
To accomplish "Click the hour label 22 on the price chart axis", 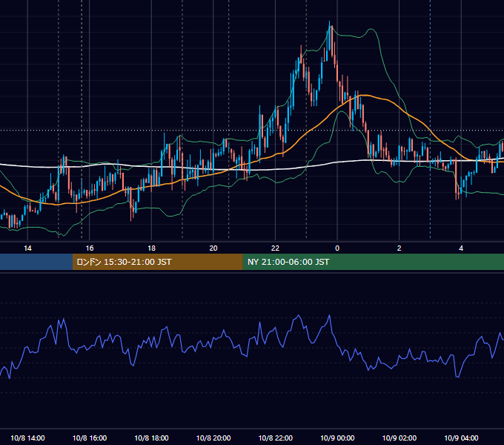I will coord(275,248).
